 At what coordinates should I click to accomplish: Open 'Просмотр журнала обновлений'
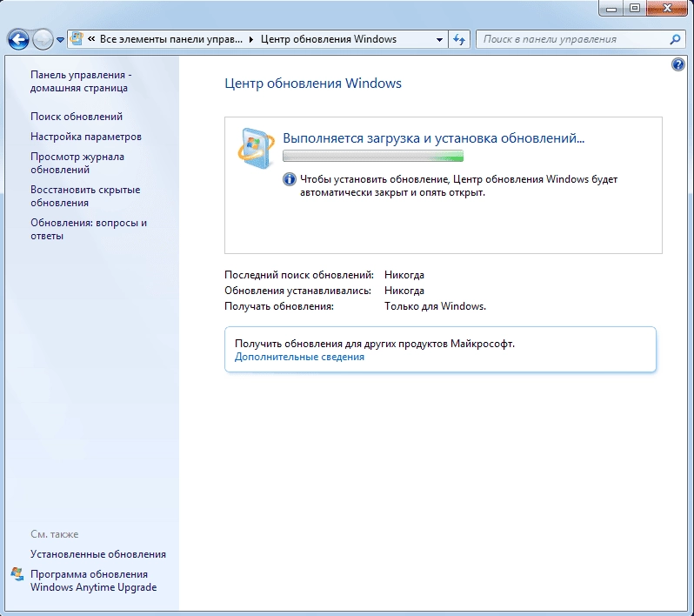[77, 163]
